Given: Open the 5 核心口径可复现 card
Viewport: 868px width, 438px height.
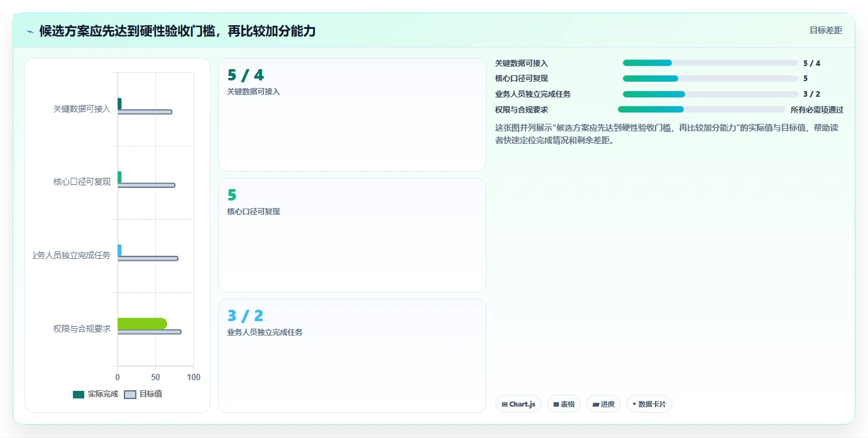Looking at the screenshot, I should point(352,235).
